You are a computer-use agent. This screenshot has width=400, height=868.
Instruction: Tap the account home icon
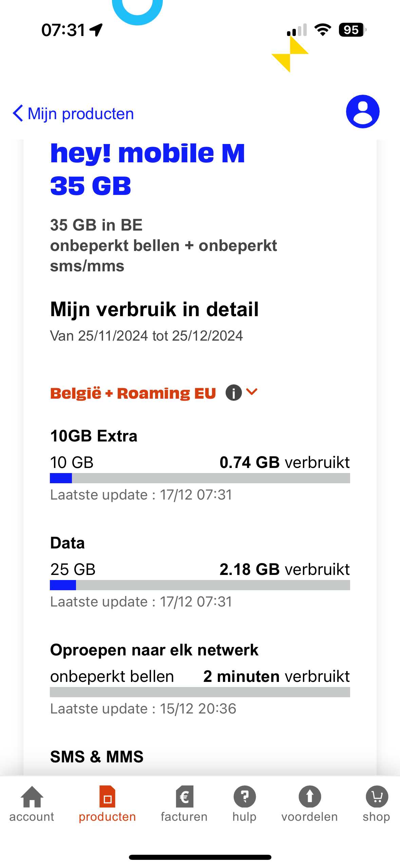[x=32, y=797]
